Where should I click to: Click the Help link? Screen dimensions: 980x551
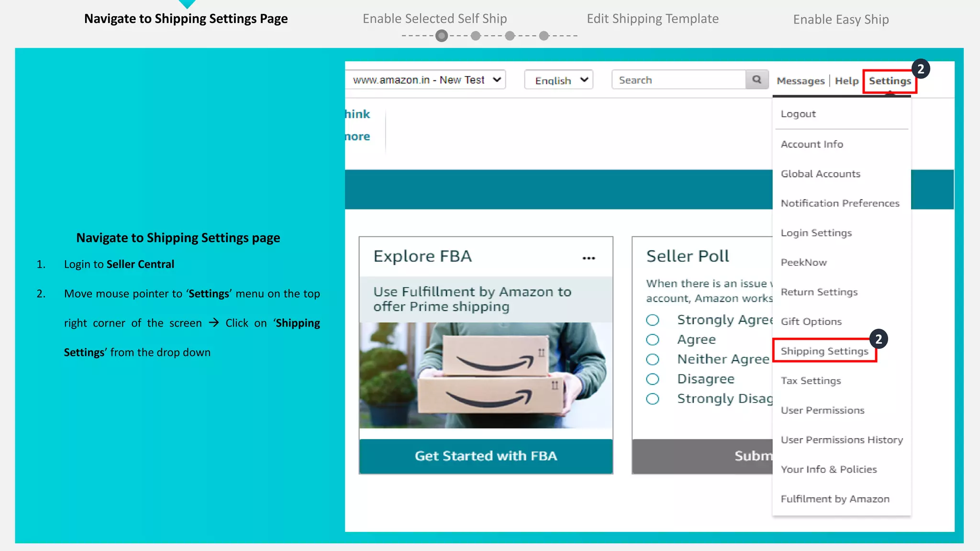pos(846,81)
